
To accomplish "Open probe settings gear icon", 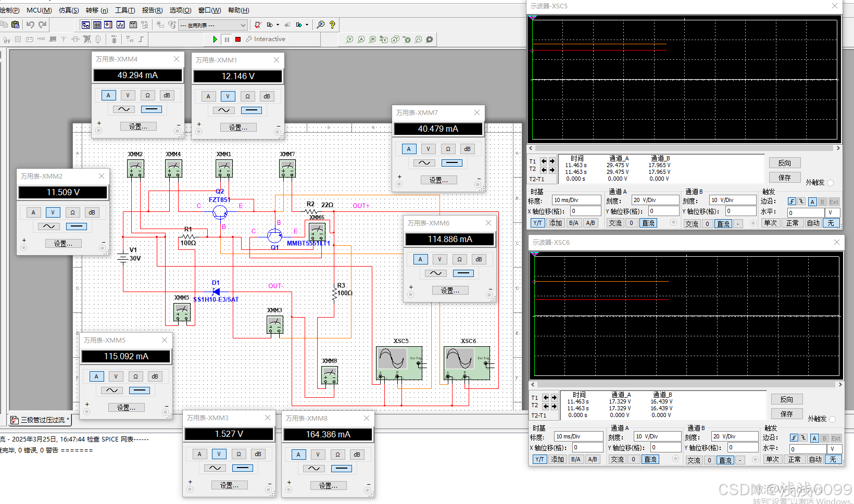I will coord(430,40).
